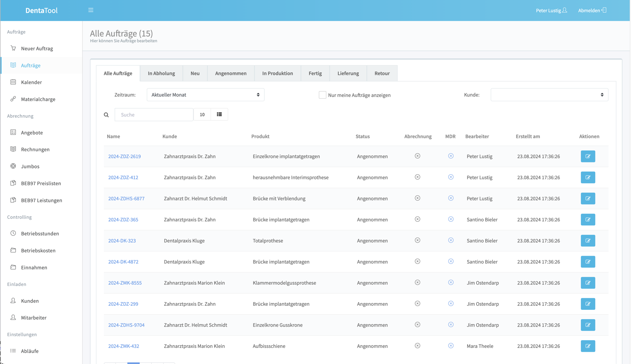Switch to the Lieferung tab
Viewport: 631px width, 364px height.
[x=348, y=73]
